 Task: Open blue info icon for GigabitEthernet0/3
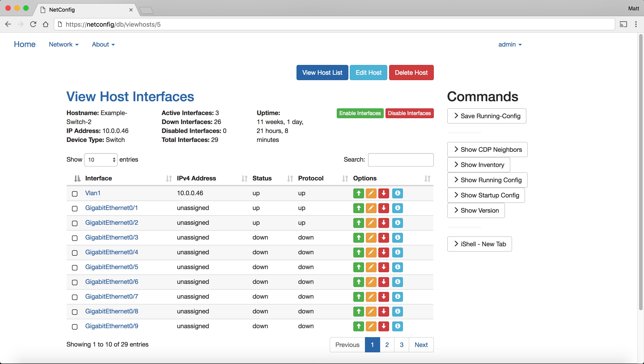click(x=398, y=238)
